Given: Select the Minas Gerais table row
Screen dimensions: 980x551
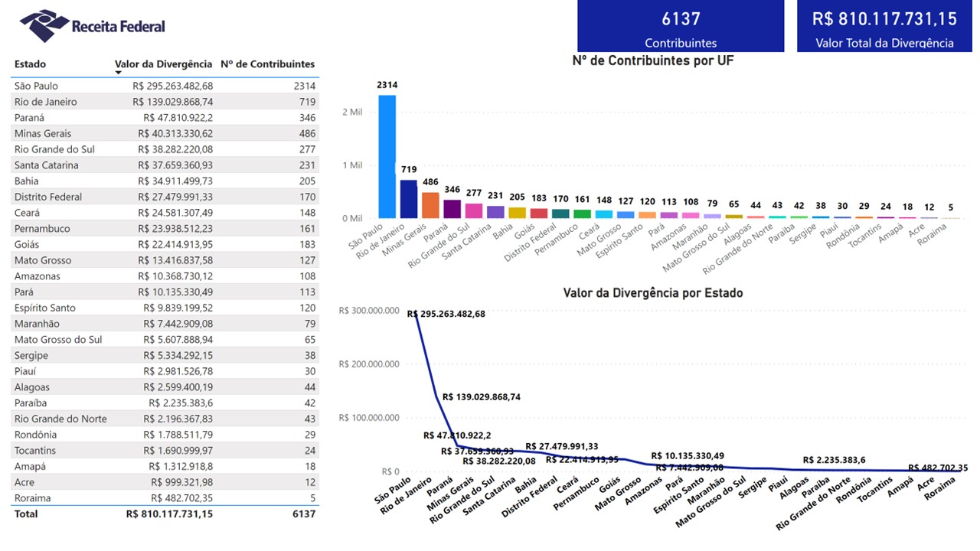Looking at the screenshot, I should point(165,133).
